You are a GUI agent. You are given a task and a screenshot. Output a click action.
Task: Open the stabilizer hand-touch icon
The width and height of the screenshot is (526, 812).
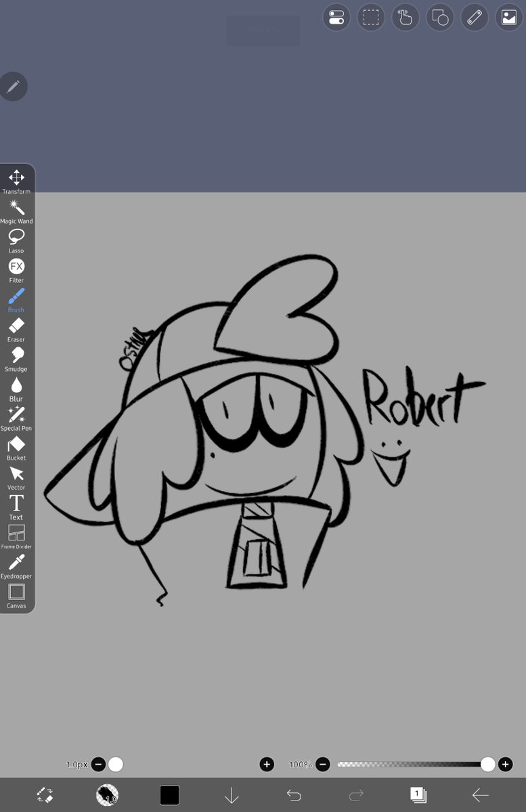pyautogui.click(x=406, y=18)
